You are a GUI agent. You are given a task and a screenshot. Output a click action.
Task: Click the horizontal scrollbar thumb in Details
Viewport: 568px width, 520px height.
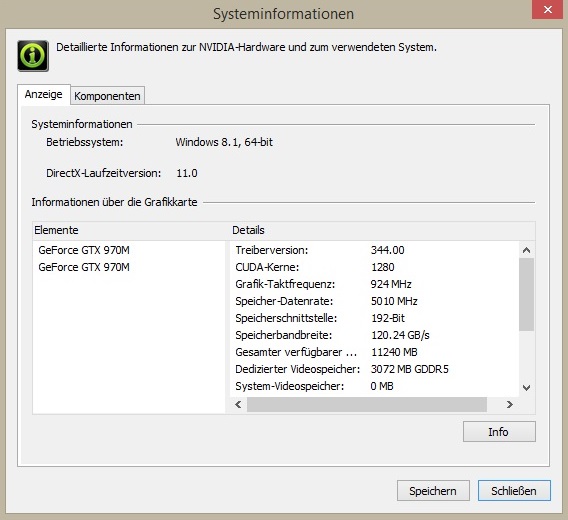367,404
